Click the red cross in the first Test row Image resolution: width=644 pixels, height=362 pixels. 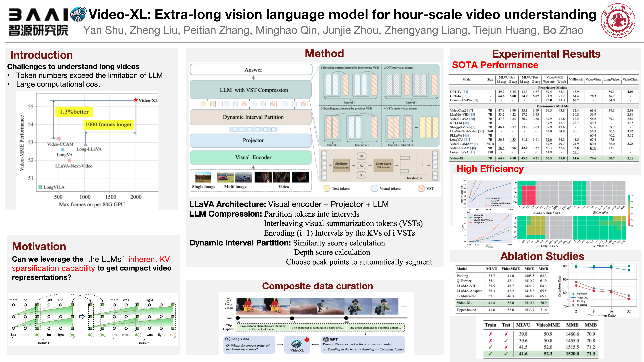[506, 334]
